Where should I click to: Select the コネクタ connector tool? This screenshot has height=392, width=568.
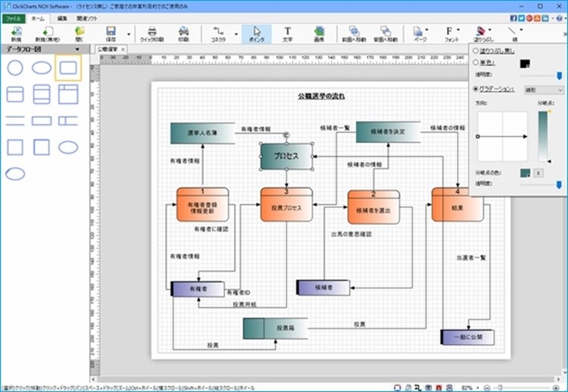point(218,34)
